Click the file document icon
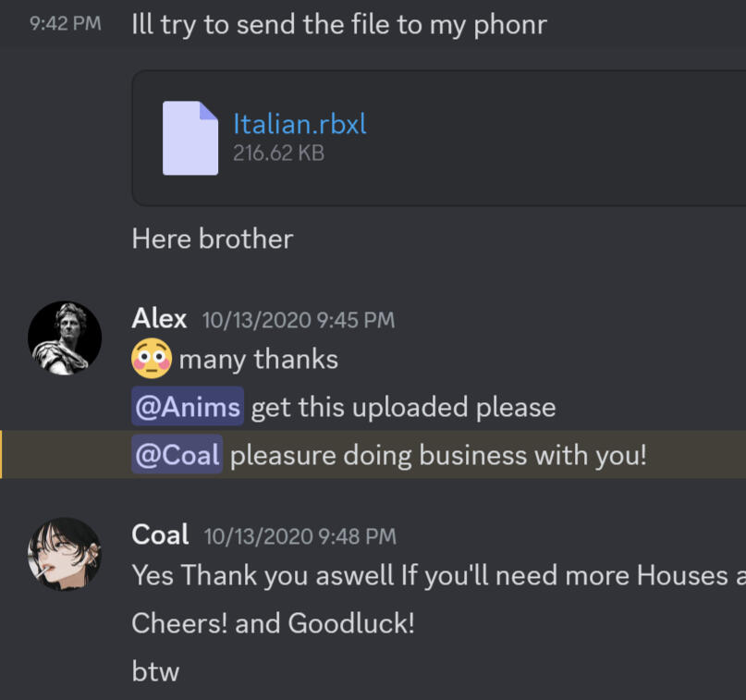Image resolution: width=746 pixels, height=700 pixels. coord(190,138)
